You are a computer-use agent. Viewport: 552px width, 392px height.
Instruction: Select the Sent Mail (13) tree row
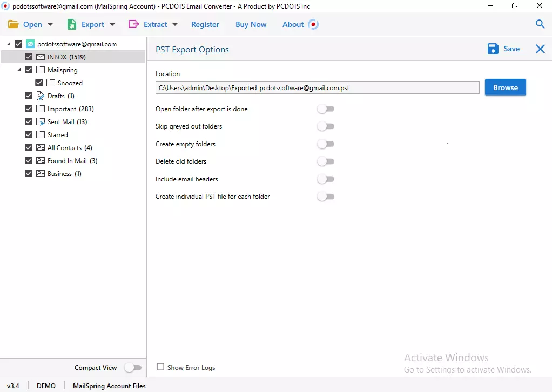[x=73, y=121]
